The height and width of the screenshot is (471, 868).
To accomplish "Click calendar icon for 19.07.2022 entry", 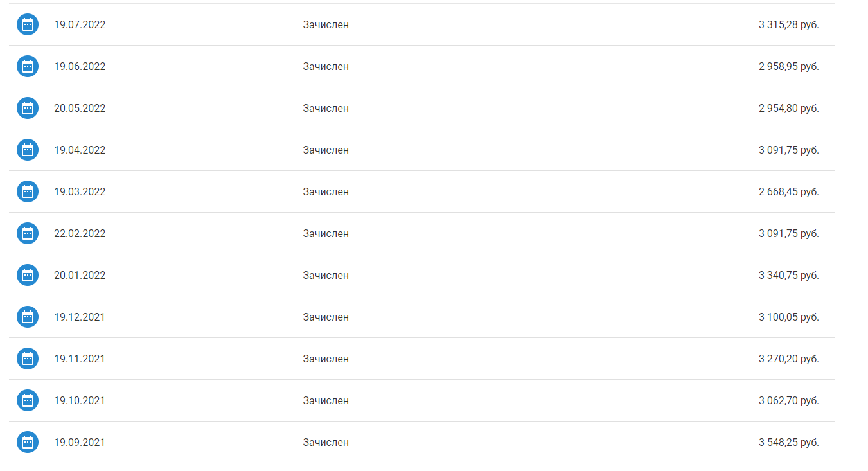I will [28, 24].
